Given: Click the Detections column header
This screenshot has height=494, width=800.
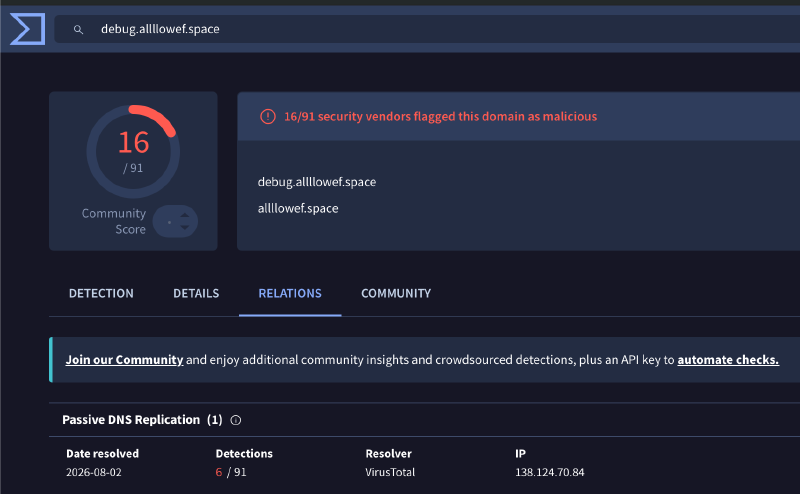Looking at the screenshot, I should pos(244,453).
